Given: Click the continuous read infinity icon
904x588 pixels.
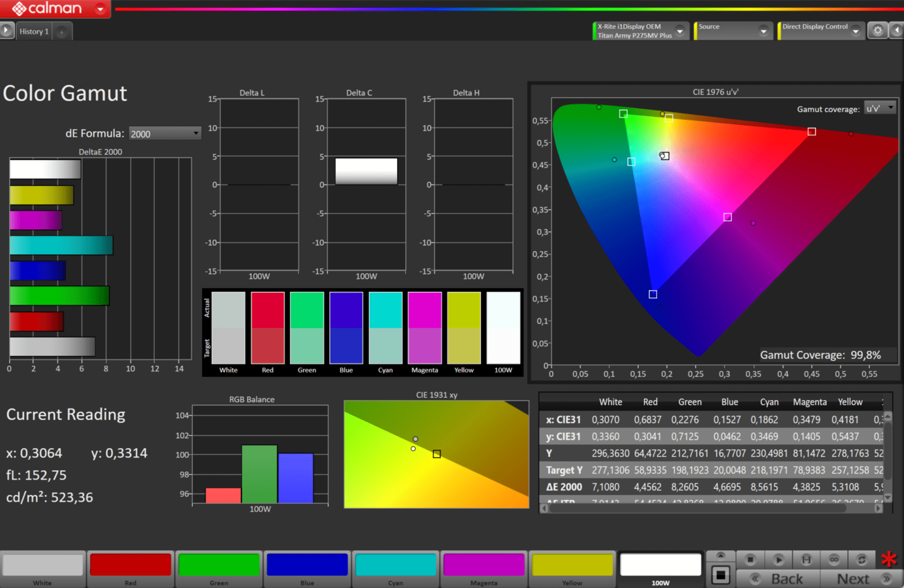Looking at the screenshot, I should [x=834, y=559].
